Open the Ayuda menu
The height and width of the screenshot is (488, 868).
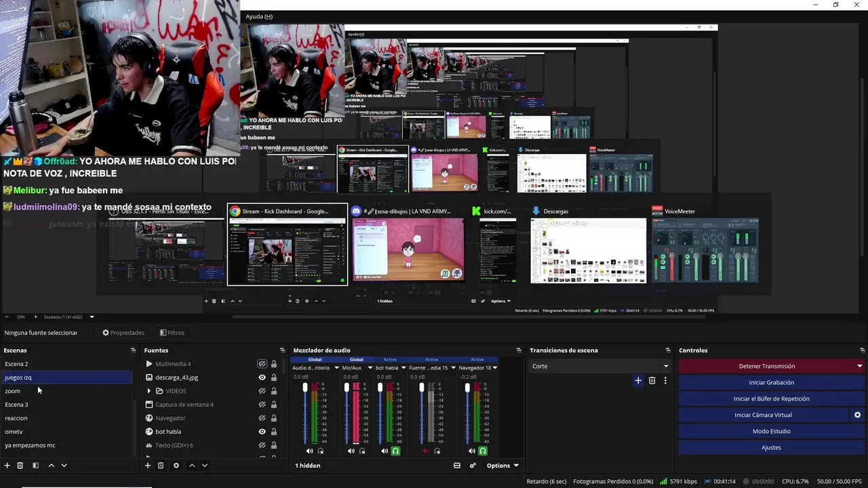pyautogui.click(x=259, y=16)
